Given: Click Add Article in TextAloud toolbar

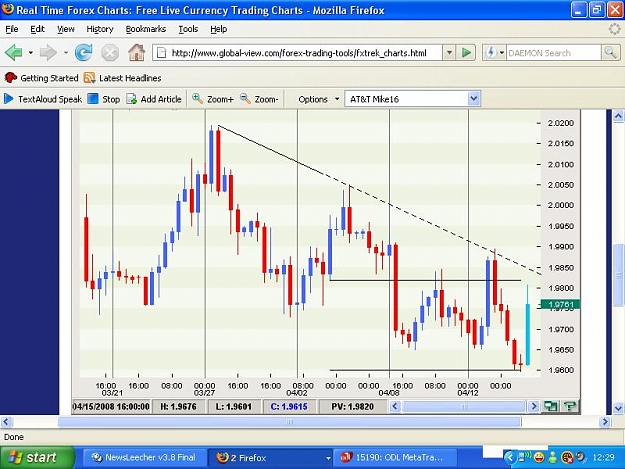Looking at the screenshot, I should click(x=154, y=99).
